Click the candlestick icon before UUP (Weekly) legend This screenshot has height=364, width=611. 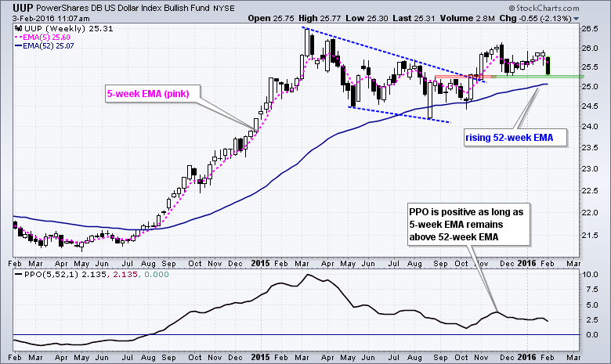18,28
